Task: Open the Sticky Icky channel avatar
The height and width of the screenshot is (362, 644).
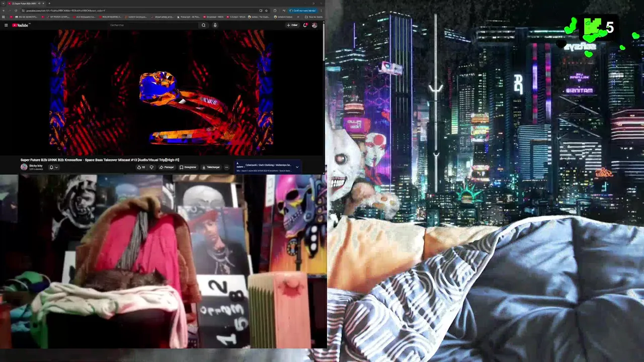Action: coord(24,167)
